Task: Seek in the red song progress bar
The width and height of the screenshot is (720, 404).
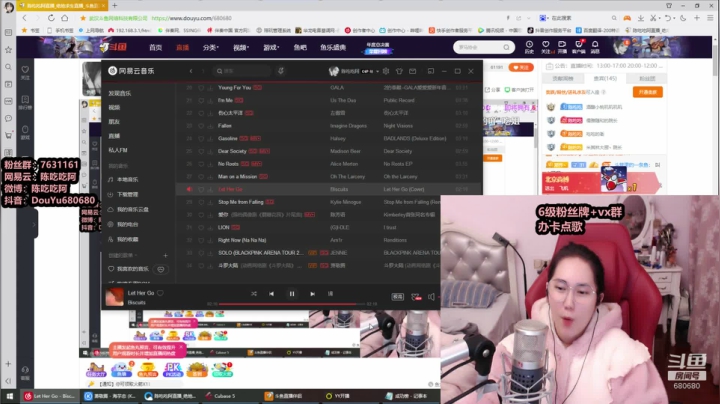Action: (x=292, y=304)
